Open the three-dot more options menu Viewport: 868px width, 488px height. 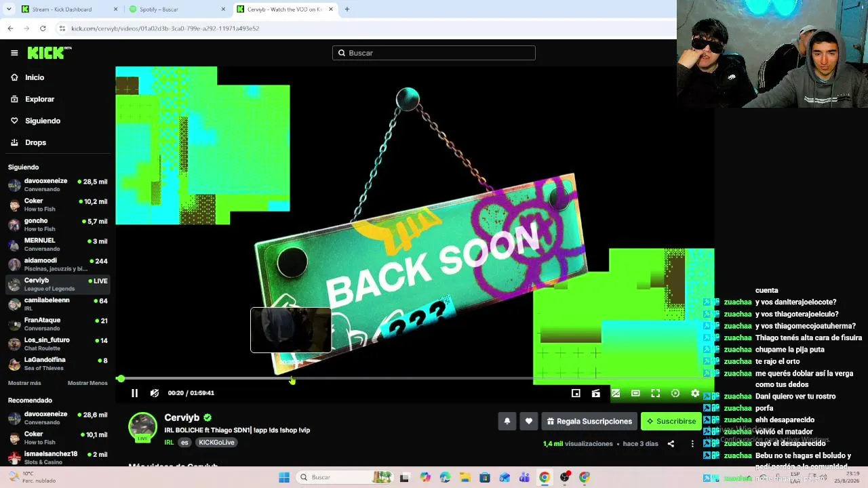tap(692, 444)
